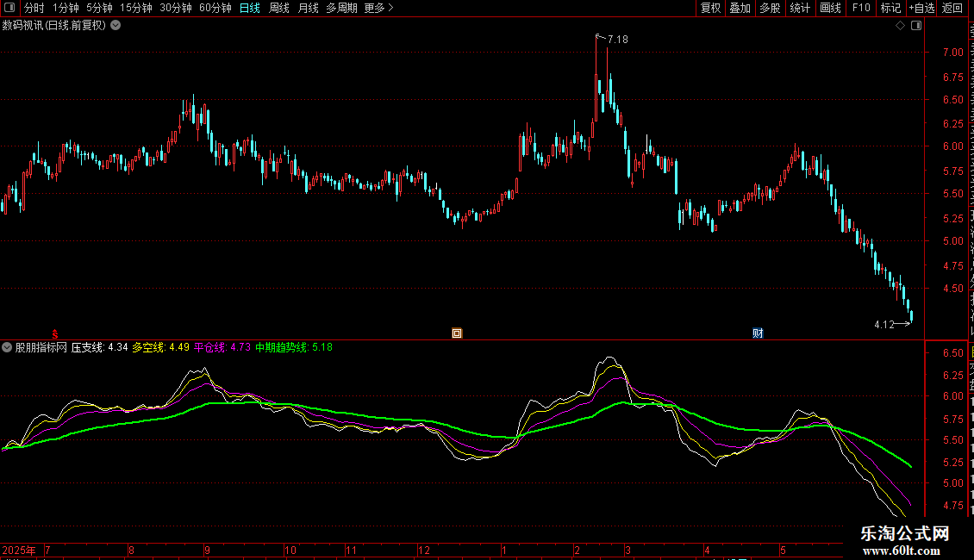Open the 多周期 multi-period view
This screenshot has width=974, height=560.
(341, 8)
